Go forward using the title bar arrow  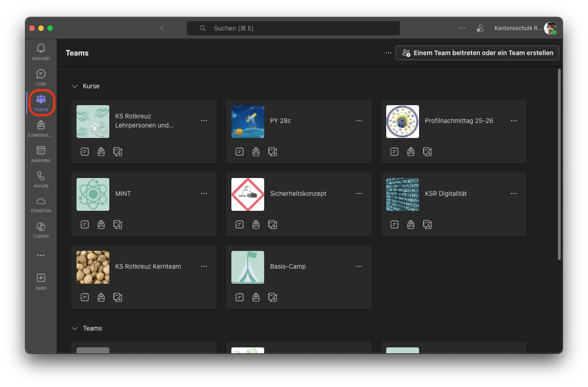point(177,28)
